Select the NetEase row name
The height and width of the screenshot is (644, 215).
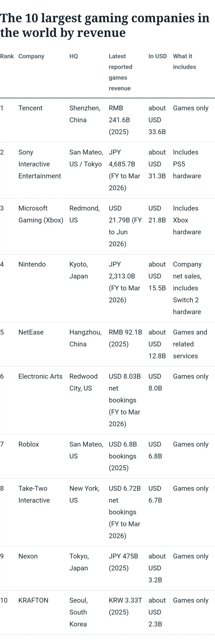tap(31, 332)
